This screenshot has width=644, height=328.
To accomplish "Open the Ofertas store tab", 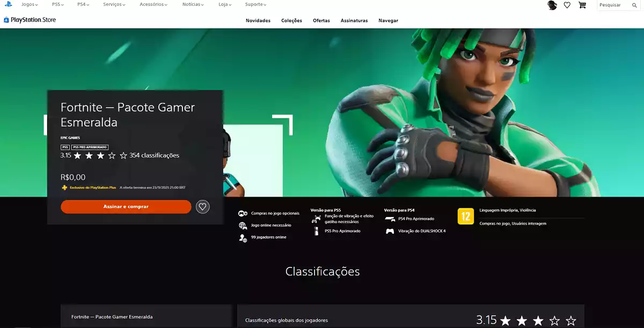I will tap(321, 21).
